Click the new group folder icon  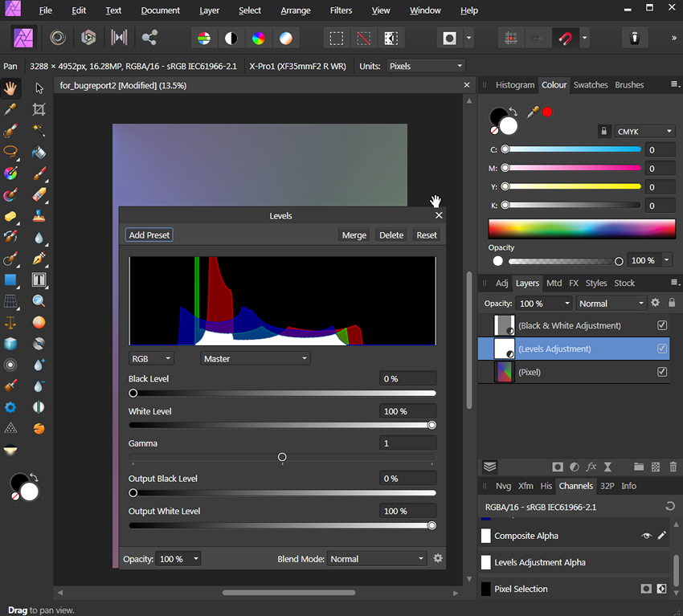(x=639, y=467)
